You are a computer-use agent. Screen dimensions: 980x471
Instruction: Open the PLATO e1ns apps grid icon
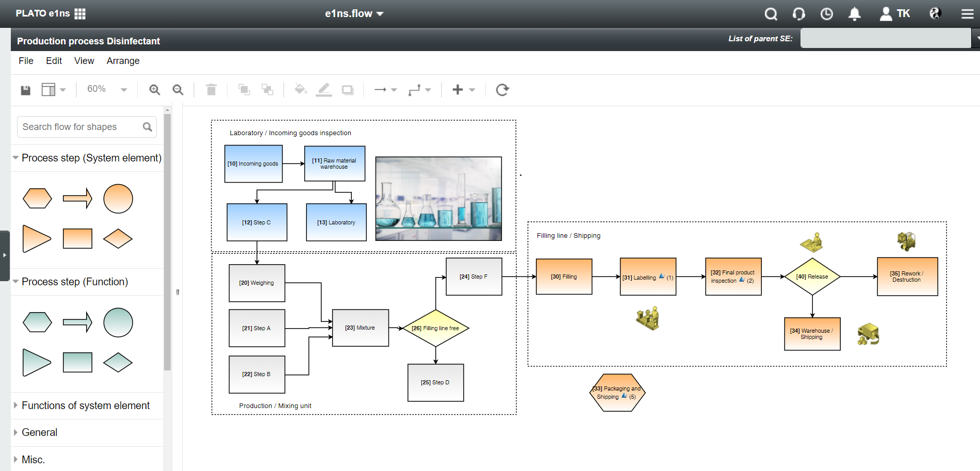pyautogui.click(x=80, y=14)
